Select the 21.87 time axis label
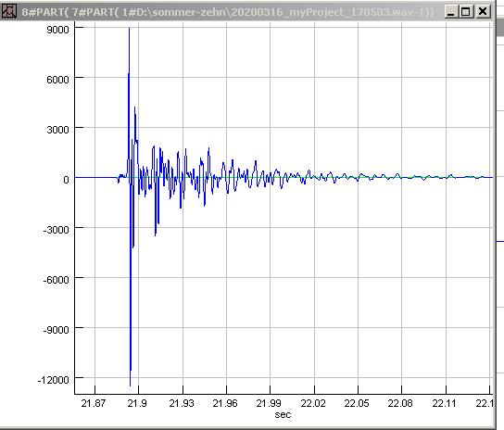The image size is (504, 430). pyautogui.click(x=94, y=403)
